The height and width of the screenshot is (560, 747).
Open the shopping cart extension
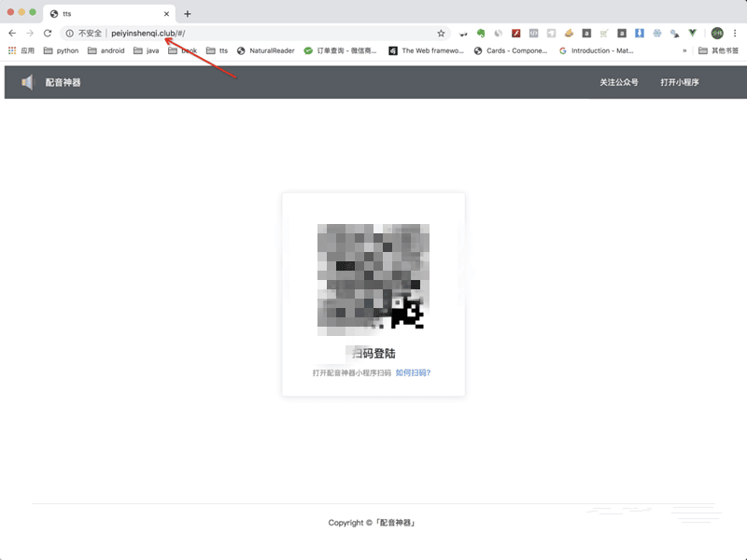(x=604, y=34)
